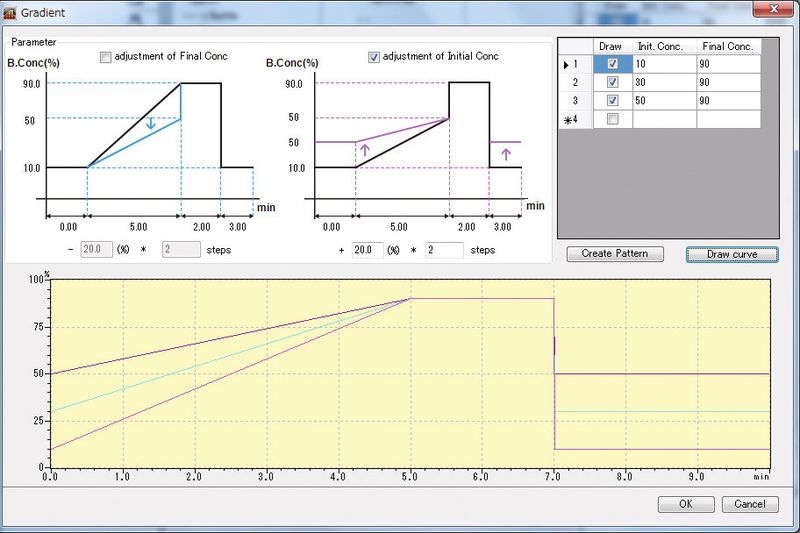Screen dimensions: 800x533
Task: Enable adjustment of Final Conc checkbox
Action: pos(106,57)
